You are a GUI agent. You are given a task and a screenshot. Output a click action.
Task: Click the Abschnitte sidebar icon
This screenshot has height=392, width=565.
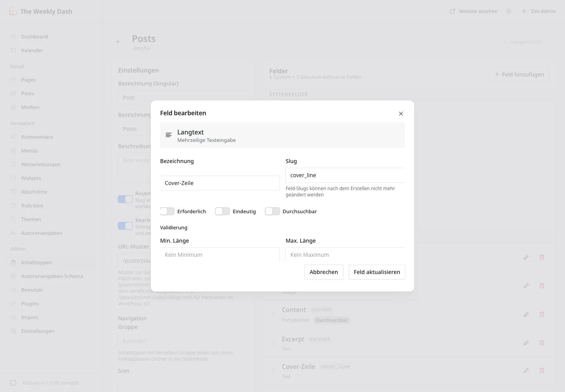pyautogui.click(x=13, y=192)
